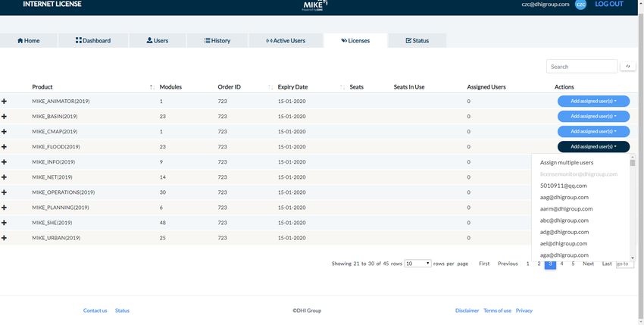This screenshot has width=644, height=325.
Task: Expand the MIKE_INFO(2019) row plus icon
Action: point(4,162)
